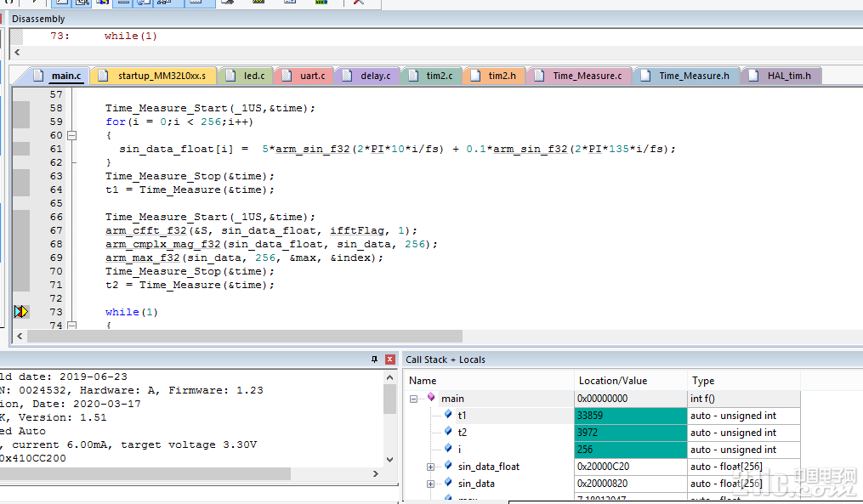Screen dimensions: 863x504
Task: Click the arm_cfft_f32 call on line 67
Action: coord(146,230)
